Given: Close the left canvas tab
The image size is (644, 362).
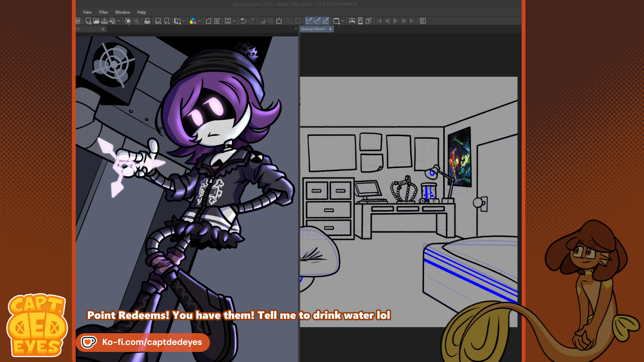Looking at the screenshot, I should [x=103, y=29].
